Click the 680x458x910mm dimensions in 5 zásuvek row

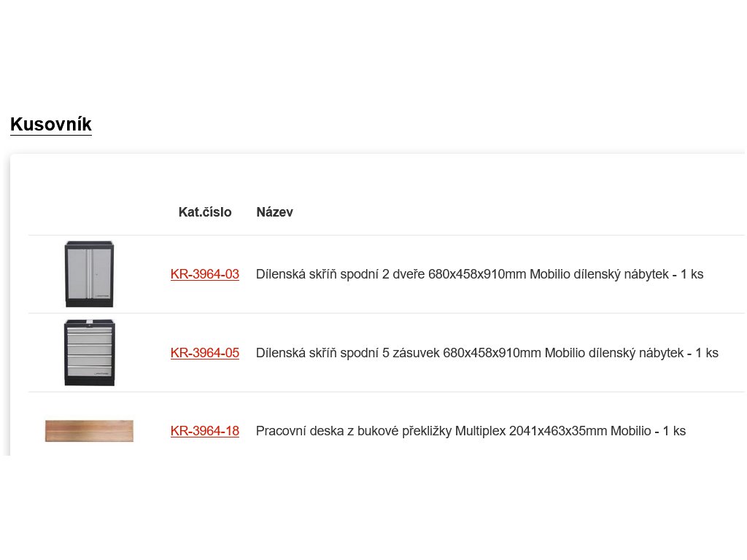492,353
